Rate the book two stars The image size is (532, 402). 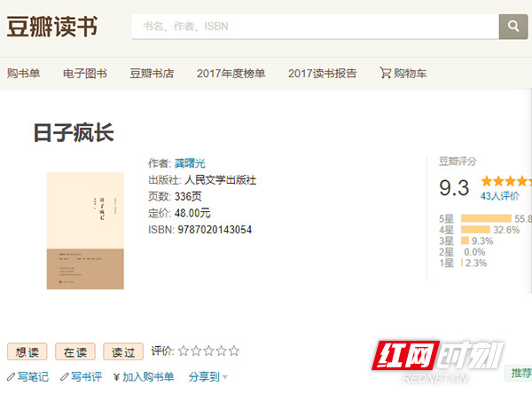tap(196, 351)
